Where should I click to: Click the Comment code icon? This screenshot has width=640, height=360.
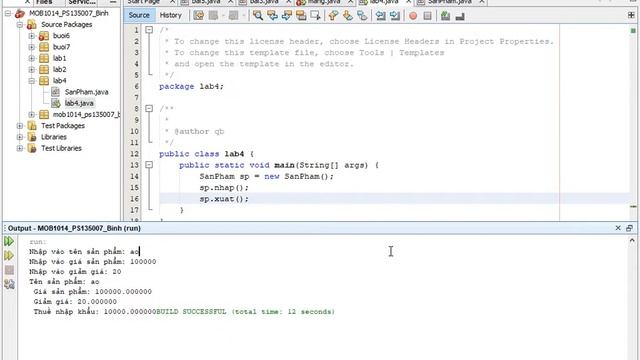[x=445, y=16]
